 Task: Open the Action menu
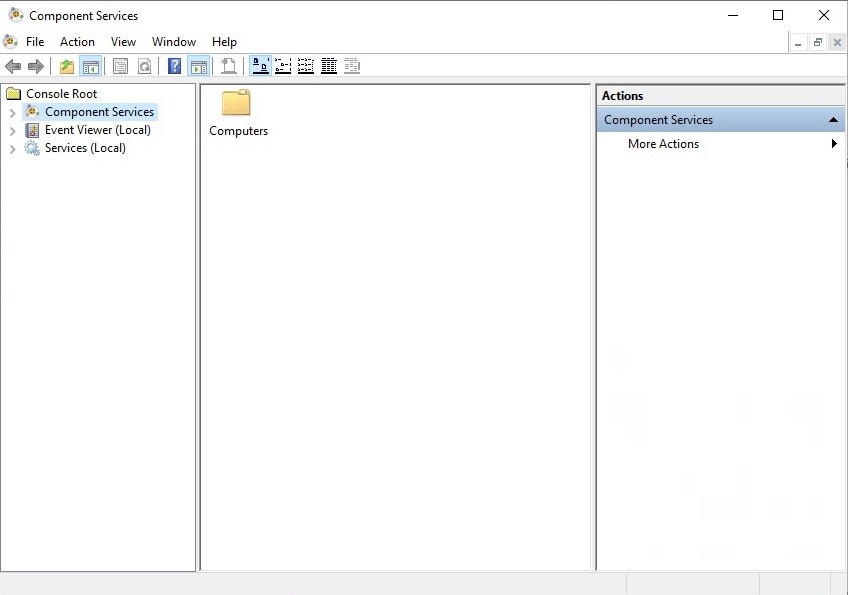(77, 42)
